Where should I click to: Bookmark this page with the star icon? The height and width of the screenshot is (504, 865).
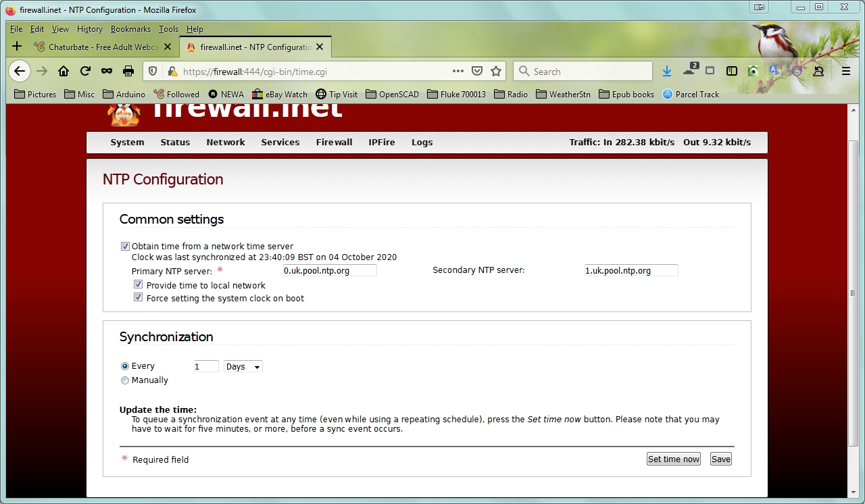coord(496,71)
